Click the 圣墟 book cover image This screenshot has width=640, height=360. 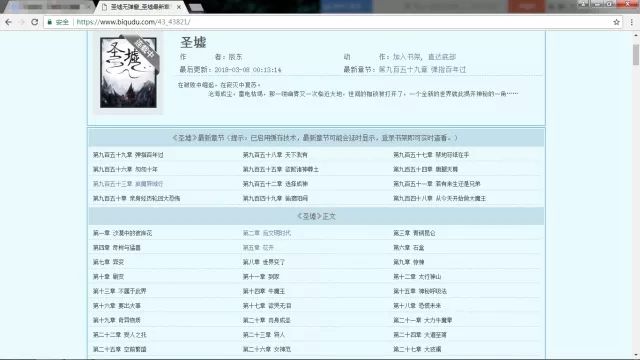click(128, 73)
